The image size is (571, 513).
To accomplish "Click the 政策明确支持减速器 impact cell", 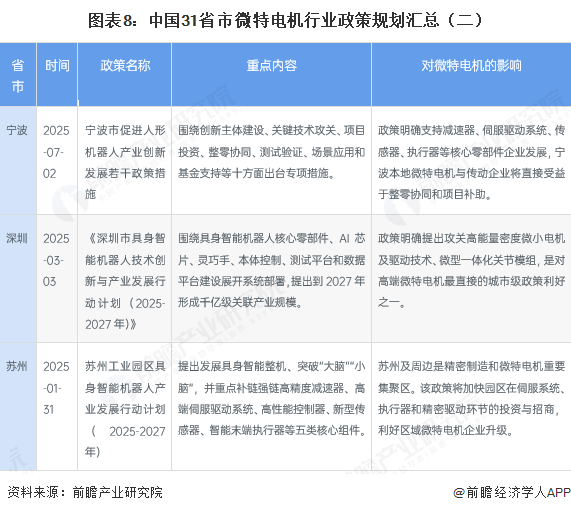I will click(471, 162).
